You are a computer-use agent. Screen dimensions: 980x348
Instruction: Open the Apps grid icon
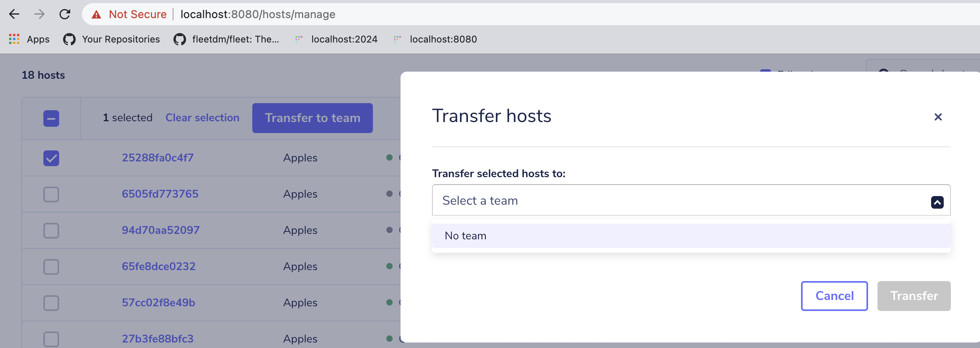click(13, 39)
